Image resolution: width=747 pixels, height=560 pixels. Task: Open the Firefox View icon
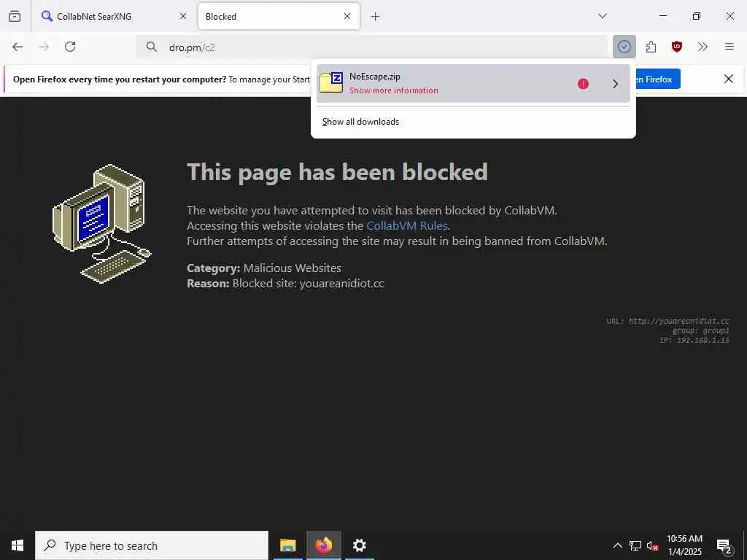15,16
